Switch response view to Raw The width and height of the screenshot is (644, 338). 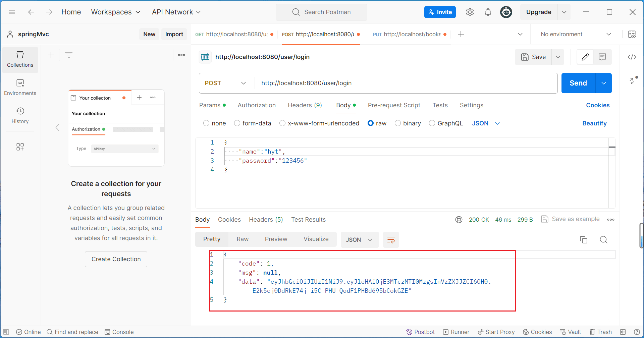pyautogui.click(x=243, y=239)
